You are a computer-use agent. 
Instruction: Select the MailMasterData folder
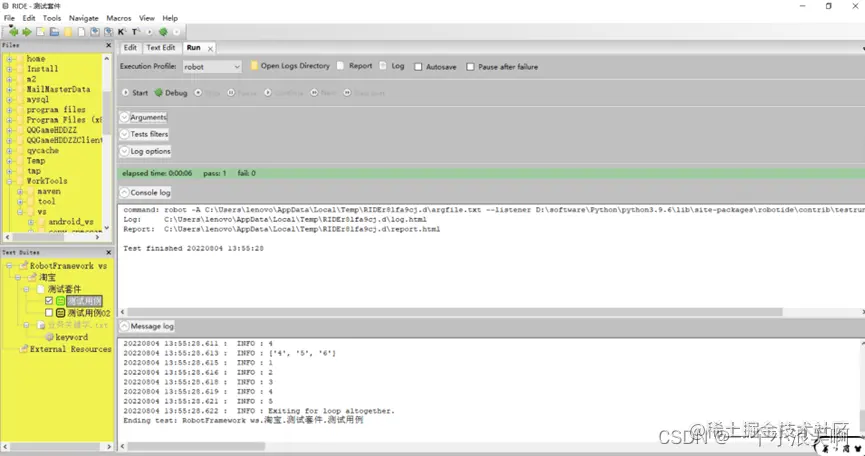tap(58, 89)
